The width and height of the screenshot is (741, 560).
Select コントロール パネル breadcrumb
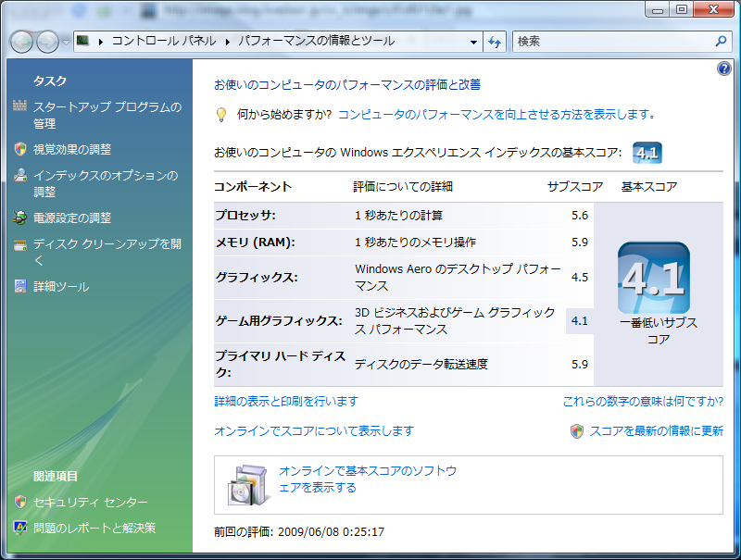[164, 41]
